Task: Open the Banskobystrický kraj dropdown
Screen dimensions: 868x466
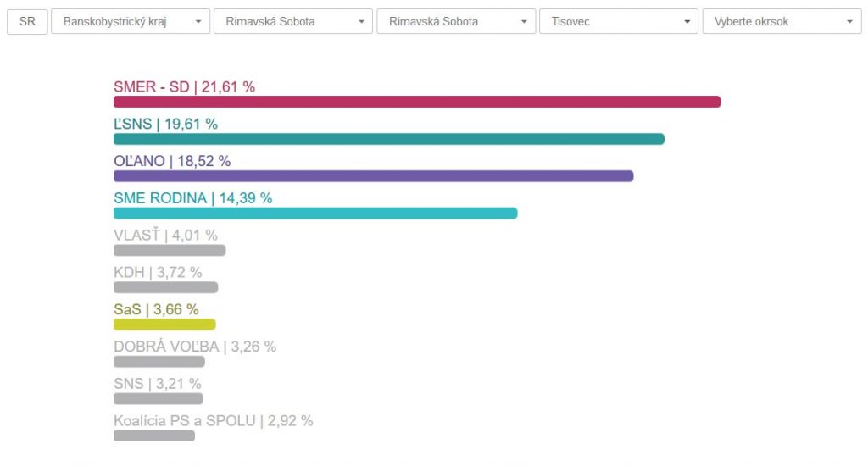Action: point(131,21)
